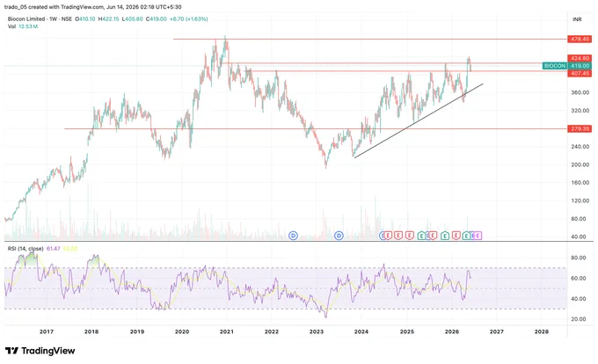The width and height of the screenshot is (598, 364).
Task: Click the dividend marker below mid-2023
Action: pos(339,236)
